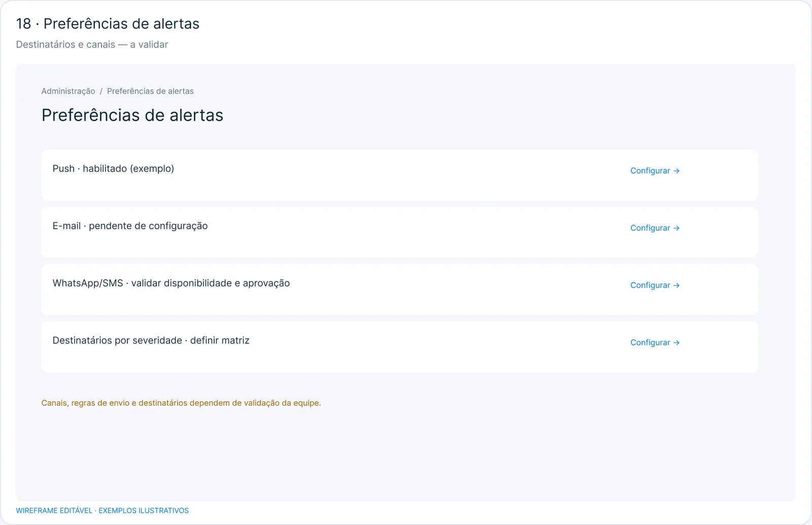Select the large 'Preferências de alertas' page heading
Image resolution: width=812 pixels, height=525 pixels.
pyautogui.click(x=132, y=116)
